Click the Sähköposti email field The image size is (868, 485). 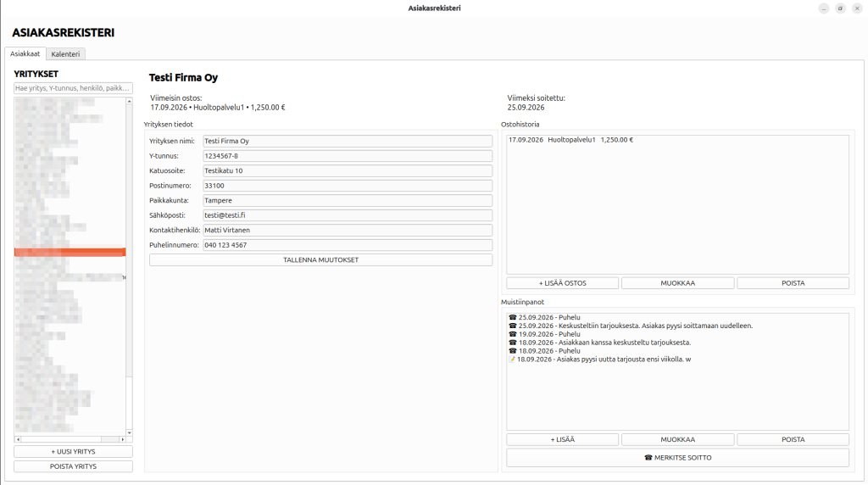tap(347, 215)
